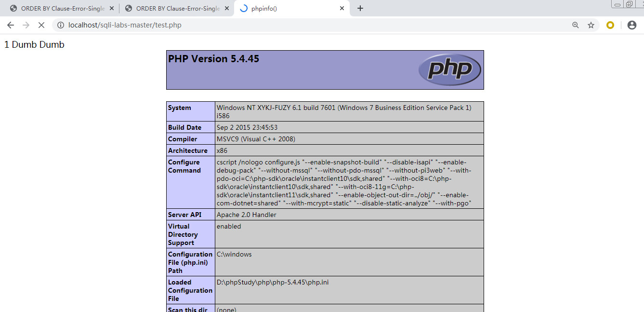Click the 'C:\windows' path value
The width and height of the screenshot is (644, 312).
coord(234,255)
